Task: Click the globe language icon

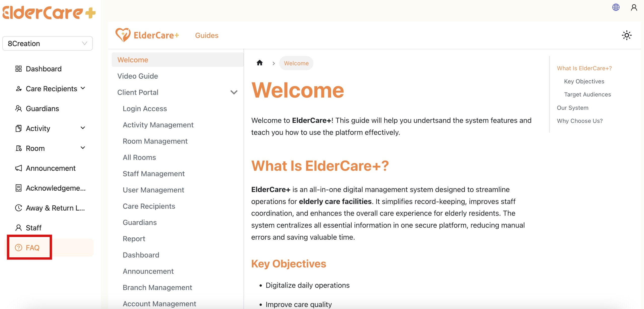Action: click(616, 7)
